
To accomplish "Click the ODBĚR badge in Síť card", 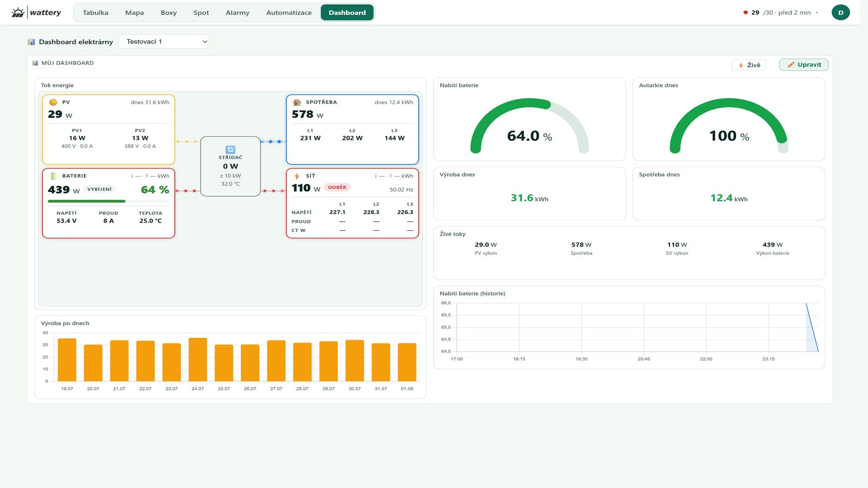I will [x=337, y=187].
